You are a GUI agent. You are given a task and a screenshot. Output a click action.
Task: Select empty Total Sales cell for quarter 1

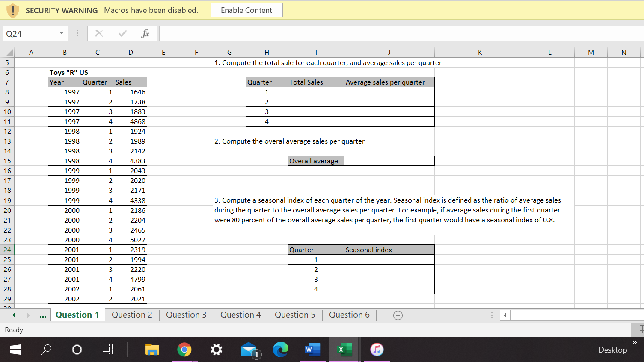tap(316, 92)
